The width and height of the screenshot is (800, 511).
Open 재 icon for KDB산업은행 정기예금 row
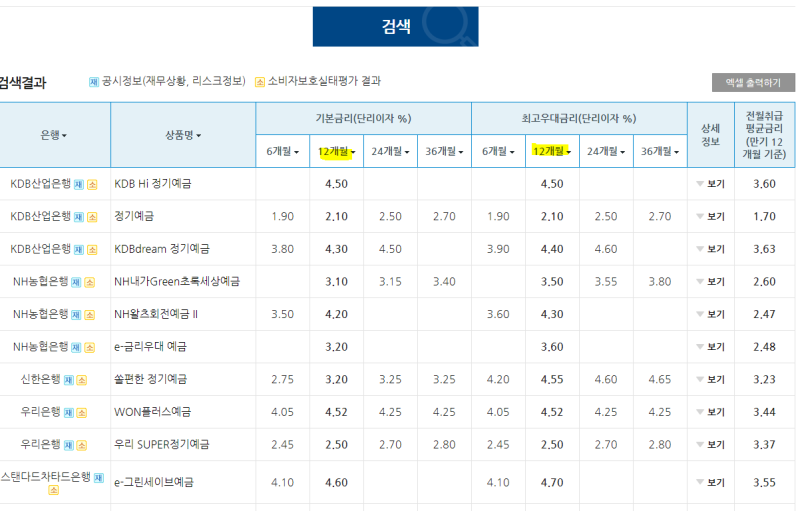click(x=79, y=217)
